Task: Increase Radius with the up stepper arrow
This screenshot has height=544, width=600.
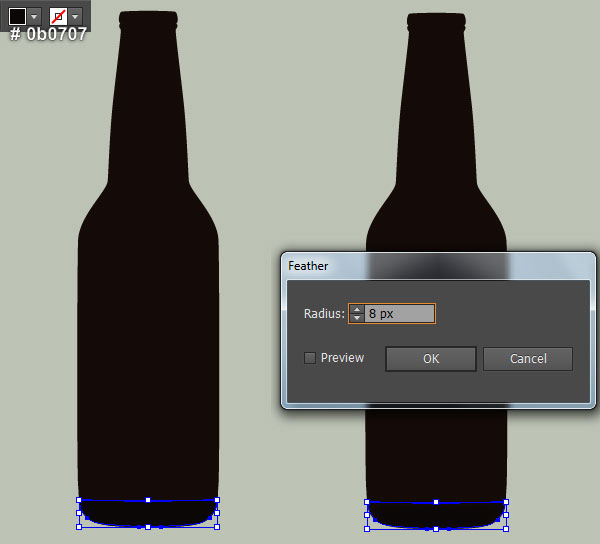Action: coord(357,309)
